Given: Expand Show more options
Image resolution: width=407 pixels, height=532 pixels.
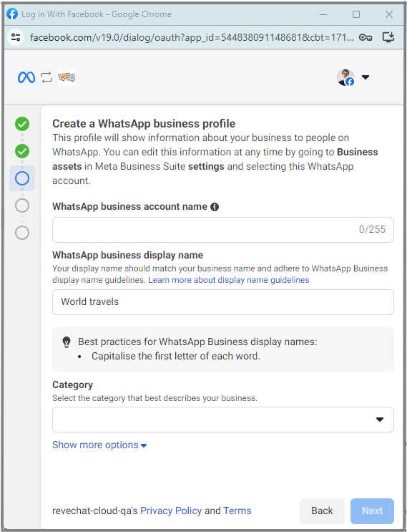Looking at the screenshot, I should [99, 445].
